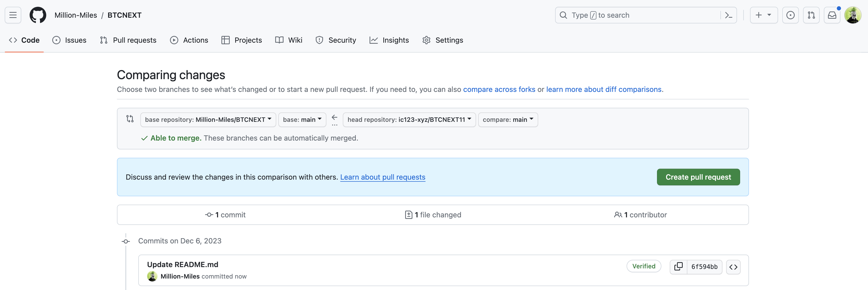
Task: Click the Commits on Dec 6, 2023 heading
Action: click(x=180, y=241)
